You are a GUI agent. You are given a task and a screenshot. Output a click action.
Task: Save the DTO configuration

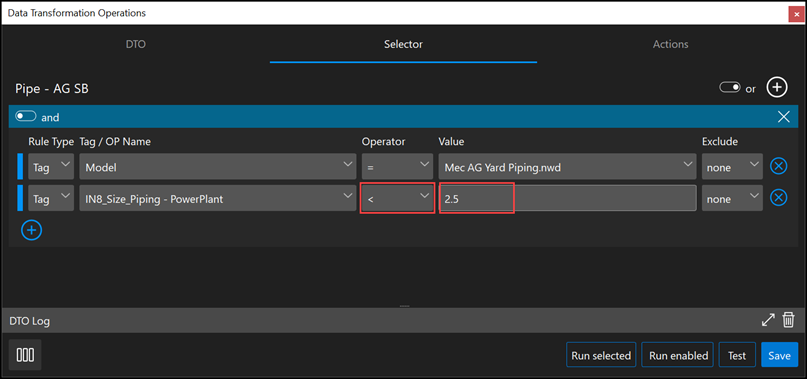tap(779, 355)
